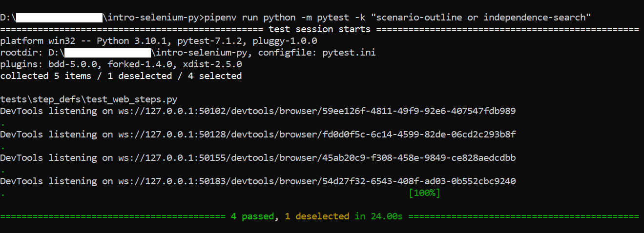Click the "in 24.00s" duration text
644x233 pixels.
(x=378, y=216)
